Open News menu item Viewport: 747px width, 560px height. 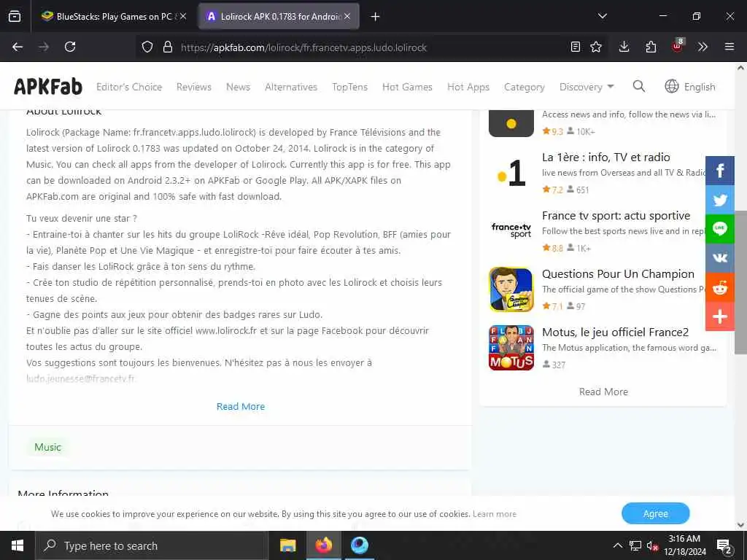239,87
